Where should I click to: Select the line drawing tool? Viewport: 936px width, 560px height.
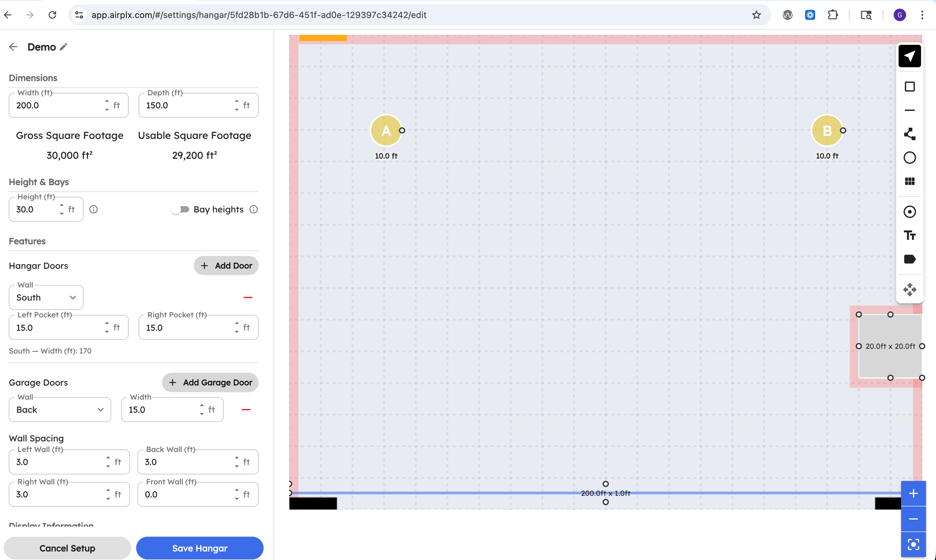(x=910, y=110)
